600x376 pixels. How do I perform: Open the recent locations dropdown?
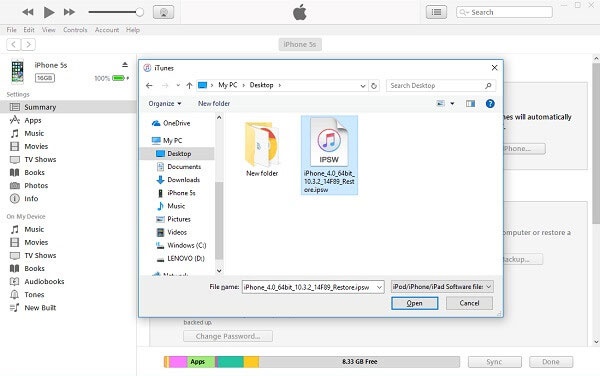tap(178, 86)
